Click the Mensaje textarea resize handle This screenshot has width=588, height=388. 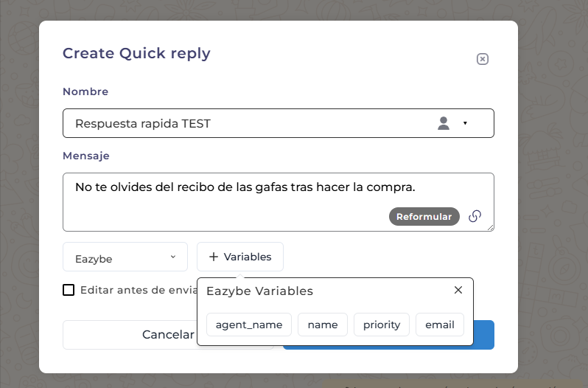490,227
